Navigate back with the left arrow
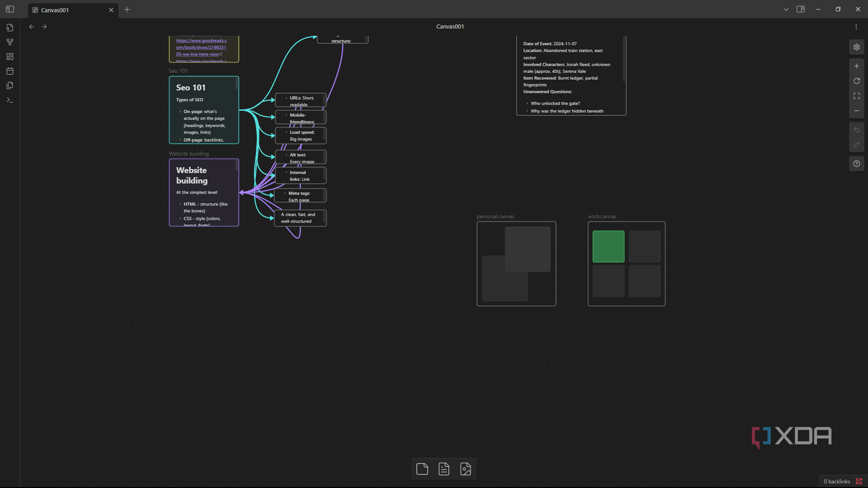Screen dimensions: 868x488 tap(32, 27)
